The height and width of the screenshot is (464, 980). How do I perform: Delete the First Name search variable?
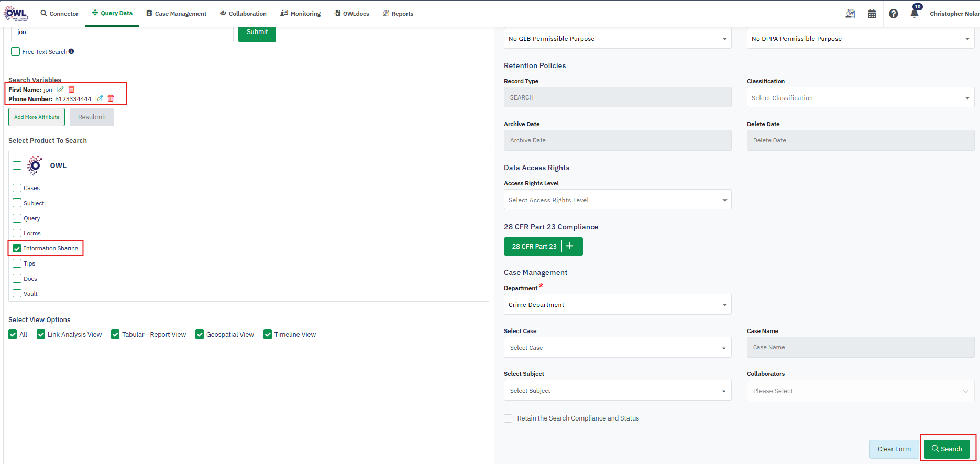(72, 90)
